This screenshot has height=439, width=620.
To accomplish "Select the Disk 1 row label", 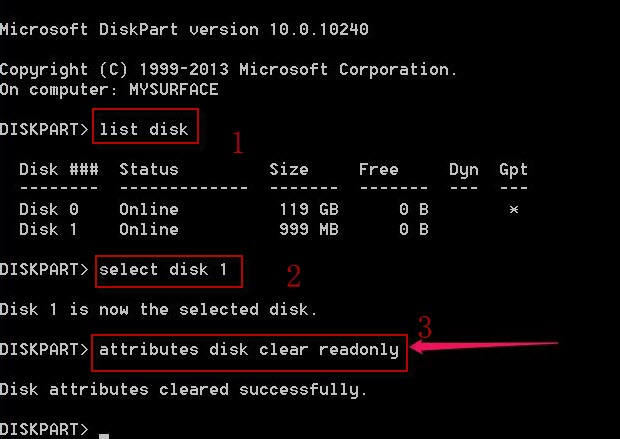I will (x=48, y=230).
